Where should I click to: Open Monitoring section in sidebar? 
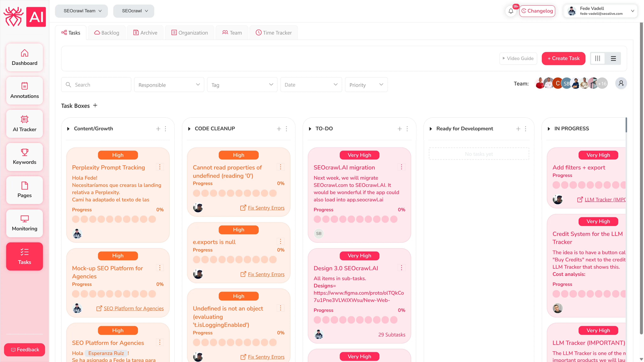25,223
